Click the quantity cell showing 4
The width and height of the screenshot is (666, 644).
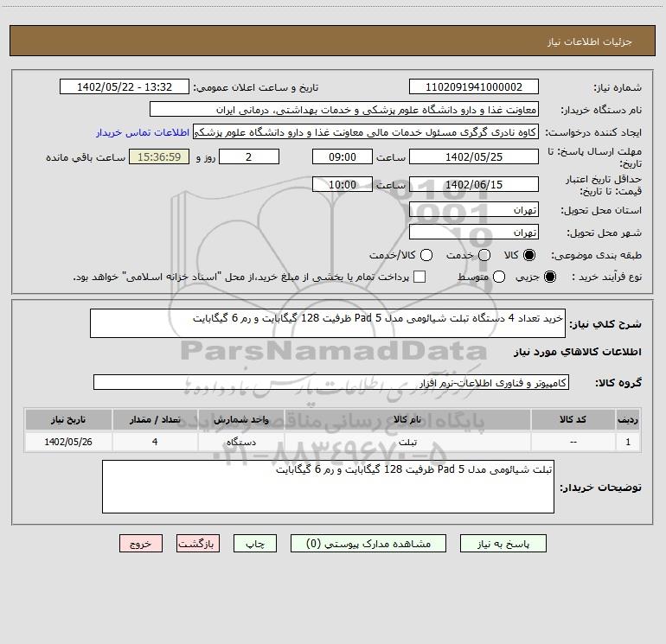coord(155,442)
